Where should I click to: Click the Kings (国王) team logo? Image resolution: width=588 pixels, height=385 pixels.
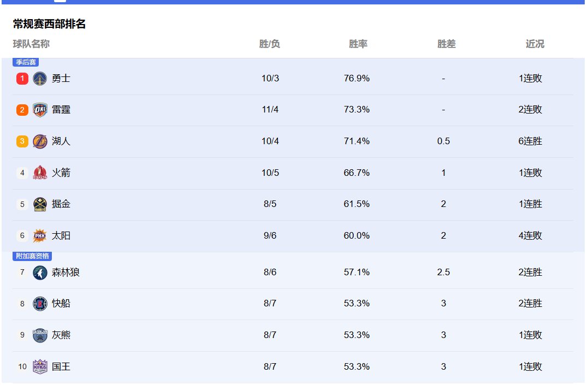click(40, 366)
